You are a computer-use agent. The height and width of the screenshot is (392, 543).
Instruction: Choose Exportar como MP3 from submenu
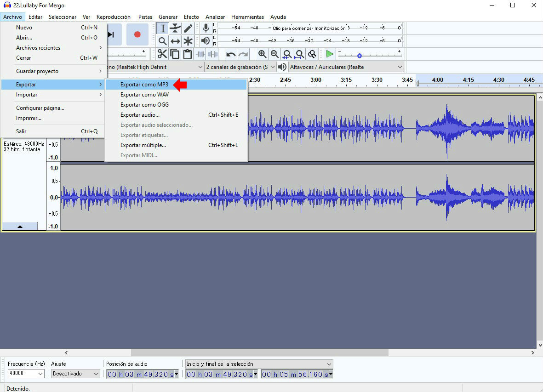coord(144,85)
